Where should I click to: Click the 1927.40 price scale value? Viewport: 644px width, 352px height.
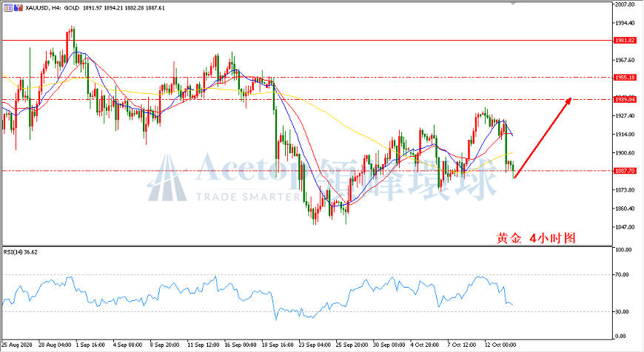[x=625, y=115]
